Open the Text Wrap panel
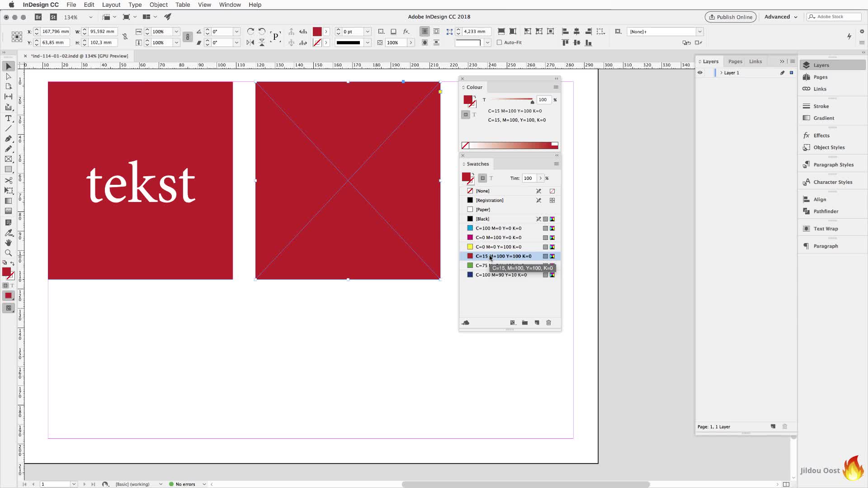868x488 pixels. coord(825,229)
